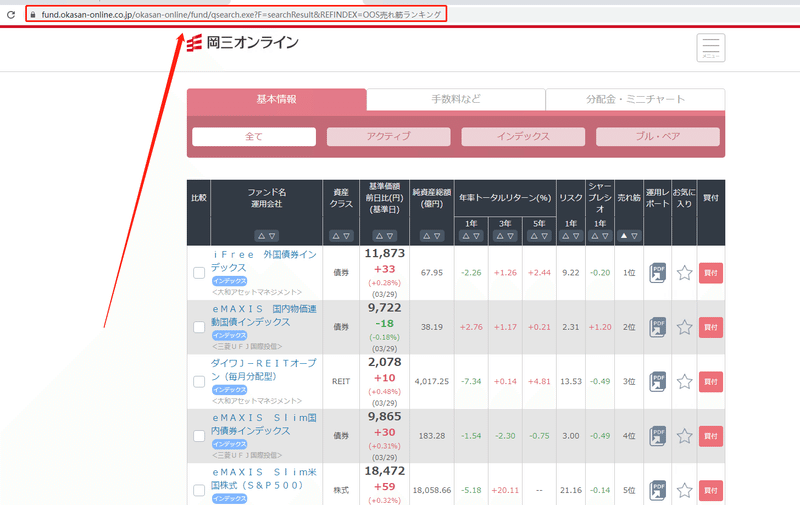Switch to the 基本情報 tab

(x=277, y=99)
